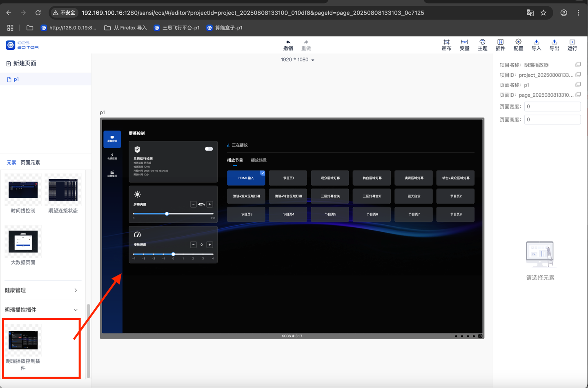This screenshot has height=388, width=588.
Task: Click the power icon in the canvas footer
Action: [x=480, y=336]
